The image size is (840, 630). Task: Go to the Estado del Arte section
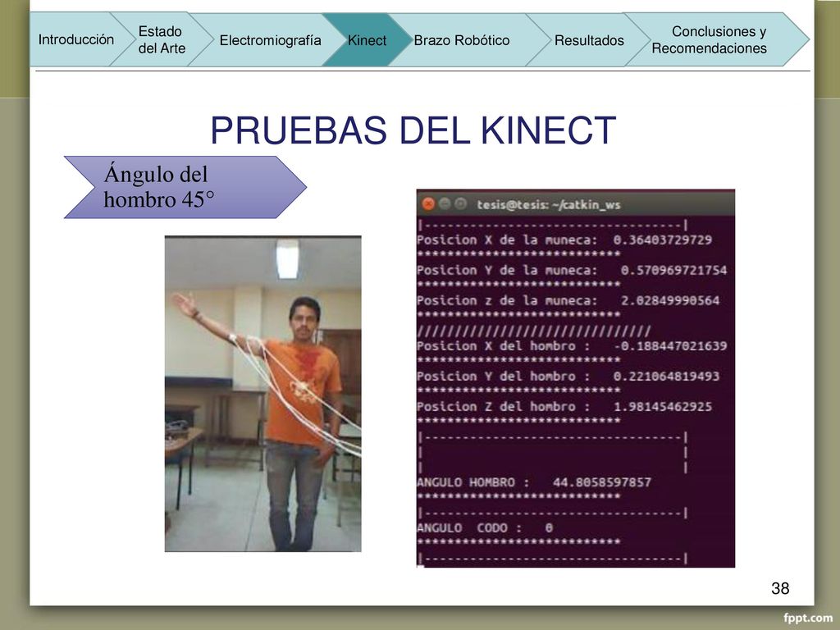coord(162,39)
